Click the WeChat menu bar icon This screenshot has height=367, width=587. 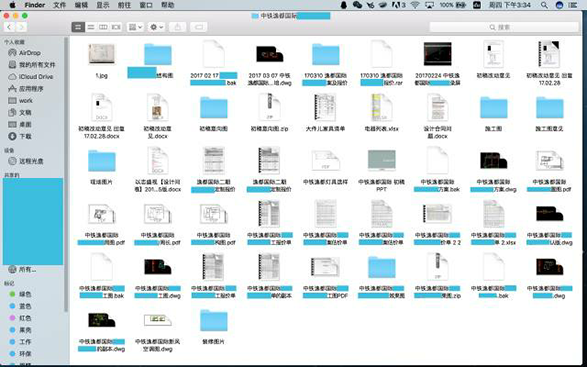tap(357, 5)
